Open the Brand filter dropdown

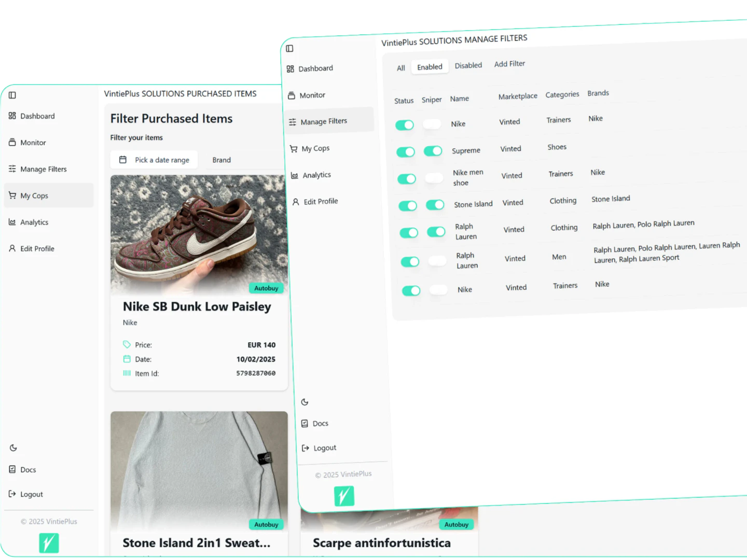(x=222, y=160)
